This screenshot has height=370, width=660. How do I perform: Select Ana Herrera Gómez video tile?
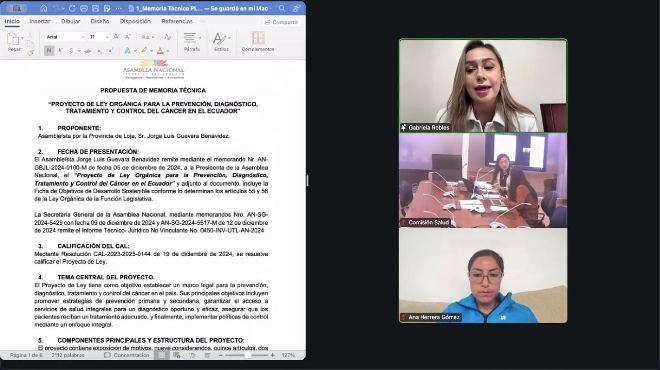click(x=483, y=276)
